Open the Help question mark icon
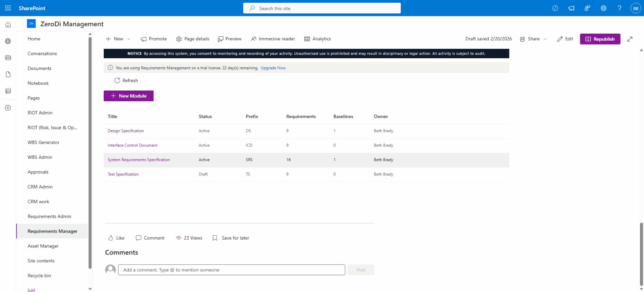Screen dimensions: 644x292 (x=619, y=8)
